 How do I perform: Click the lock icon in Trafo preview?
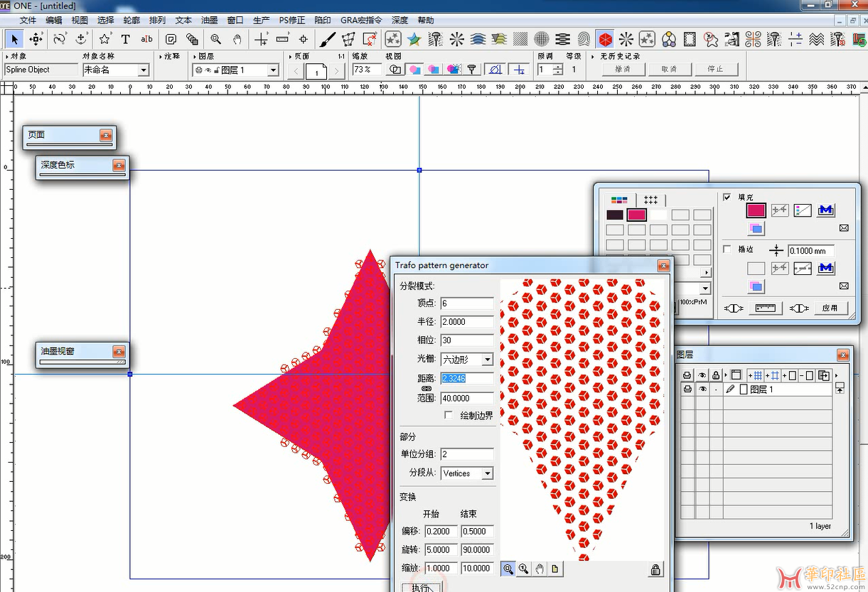(655, 569)
